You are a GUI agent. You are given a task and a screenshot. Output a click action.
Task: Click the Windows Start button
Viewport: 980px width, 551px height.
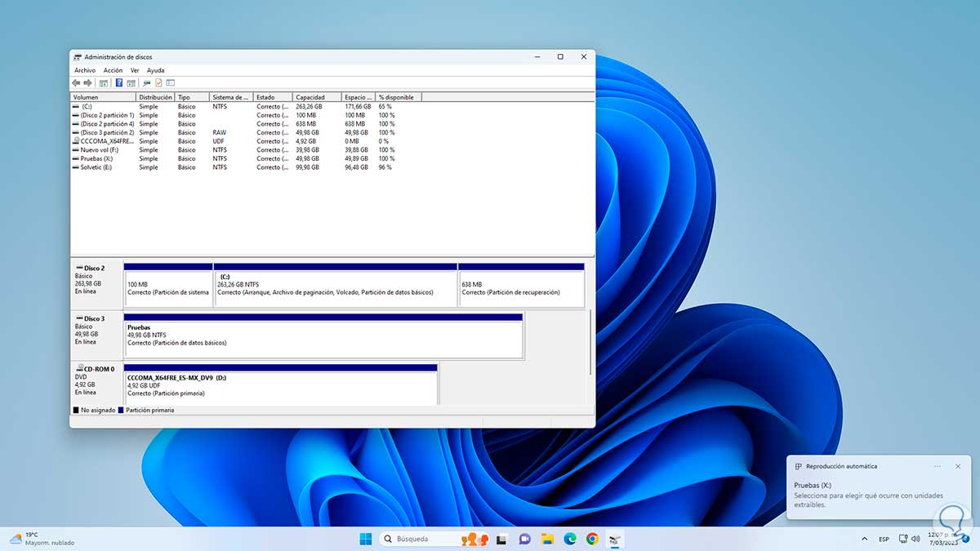coord(365,539)
